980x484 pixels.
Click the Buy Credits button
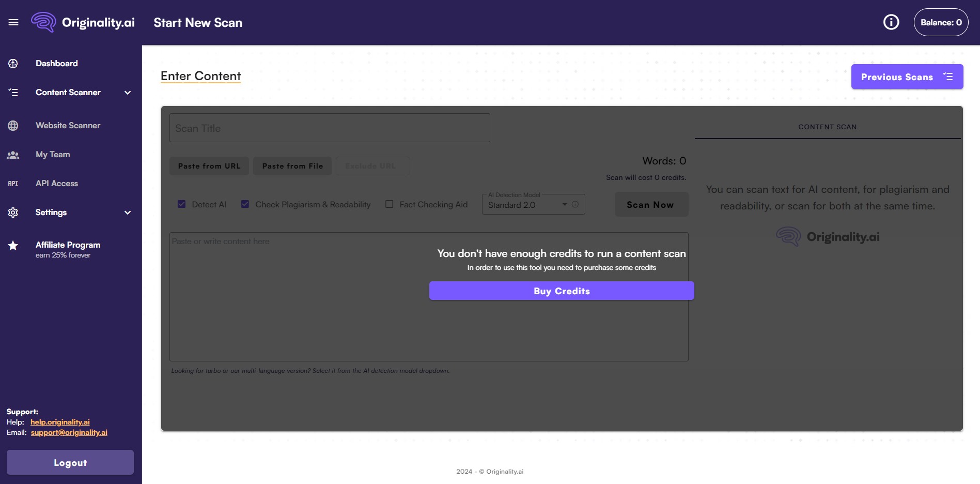[x=562, y=291]
